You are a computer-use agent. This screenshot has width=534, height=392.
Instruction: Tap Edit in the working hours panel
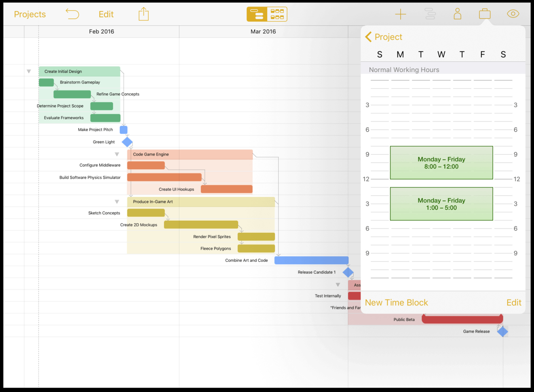(x=514, y=302)
